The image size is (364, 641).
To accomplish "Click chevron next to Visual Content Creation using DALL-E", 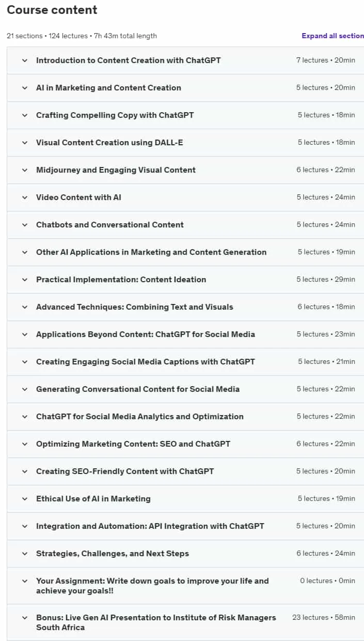I will pos(24,143).
